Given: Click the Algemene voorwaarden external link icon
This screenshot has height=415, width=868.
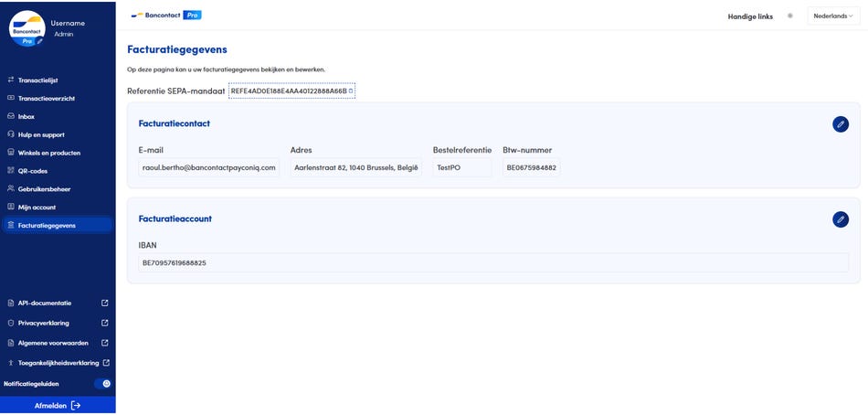Looking at the screenshot, I should [105, 343].
